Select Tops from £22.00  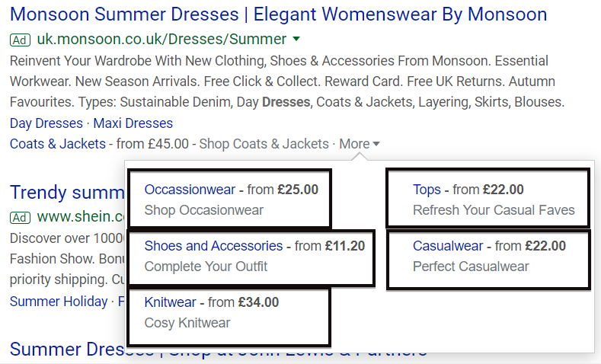427,190
